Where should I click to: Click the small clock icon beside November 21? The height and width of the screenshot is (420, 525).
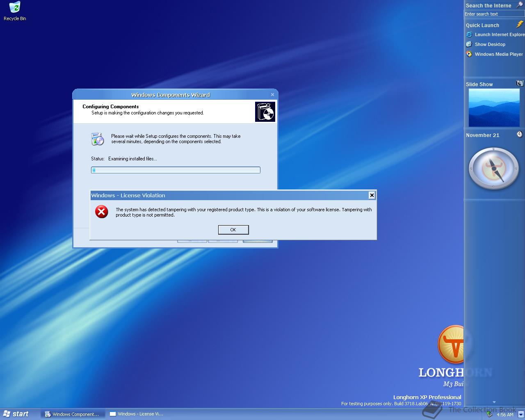pyautogui.click(x=520, y=135)
